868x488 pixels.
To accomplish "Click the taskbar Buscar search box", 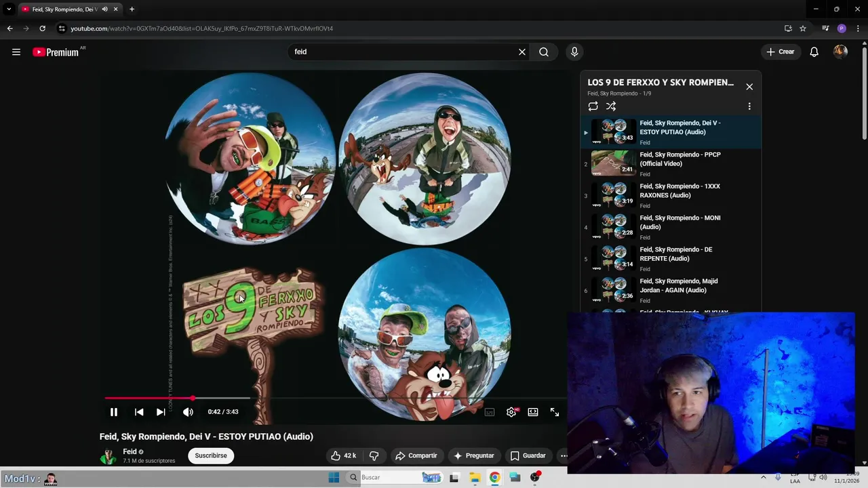I will tap(395, 477).
